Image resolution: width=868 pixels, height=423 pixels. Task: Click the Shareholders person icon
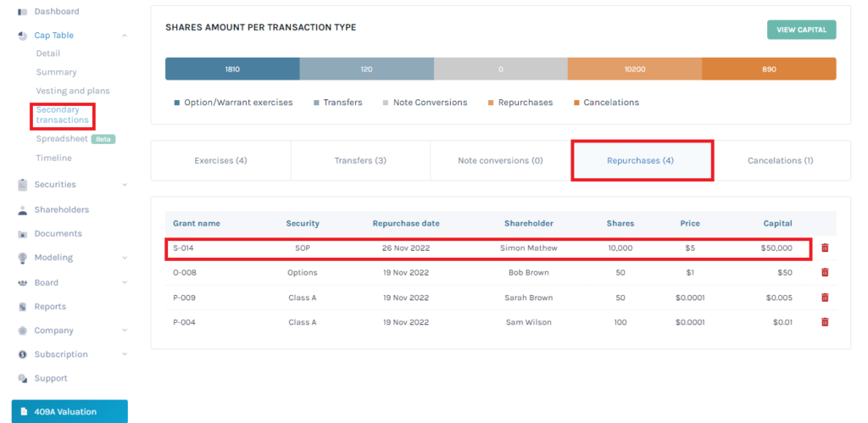coord(23,210)
